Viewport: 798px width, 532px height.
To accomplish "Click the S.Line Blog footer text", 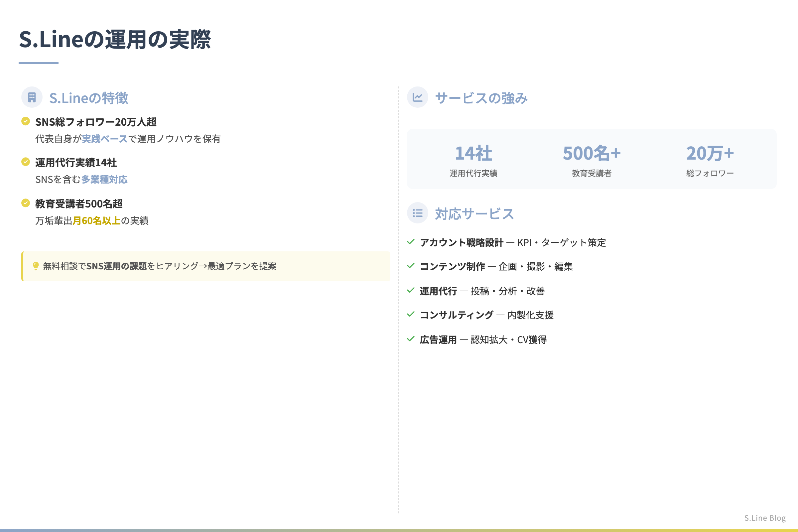I will tap(765, 518).
